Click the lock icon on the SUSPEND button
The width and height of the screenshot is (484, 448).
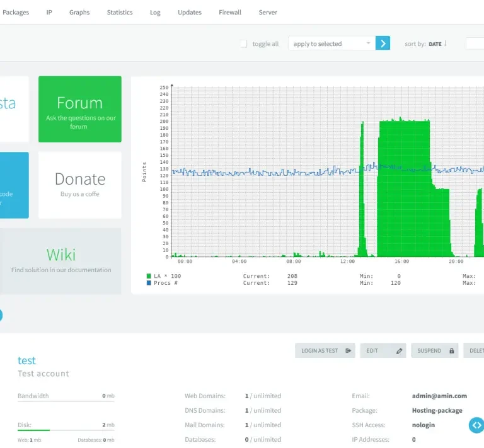[451, 351]
